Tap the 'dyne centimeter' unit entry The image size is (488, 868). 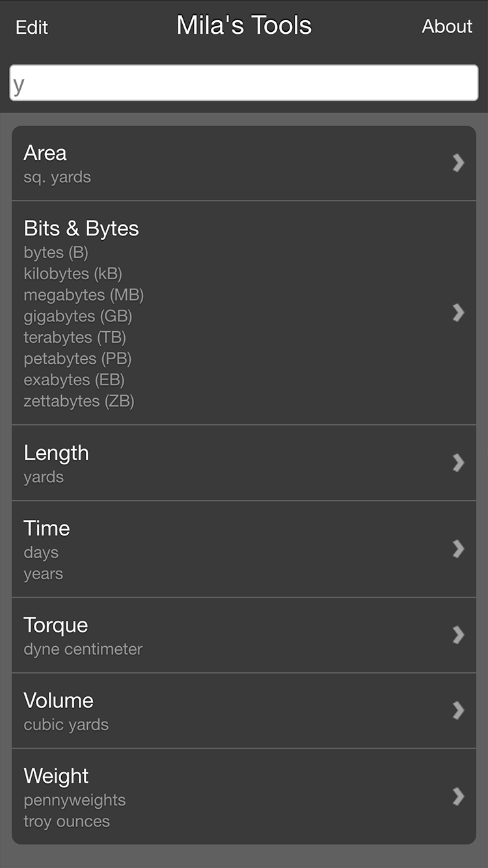point(83,649)
